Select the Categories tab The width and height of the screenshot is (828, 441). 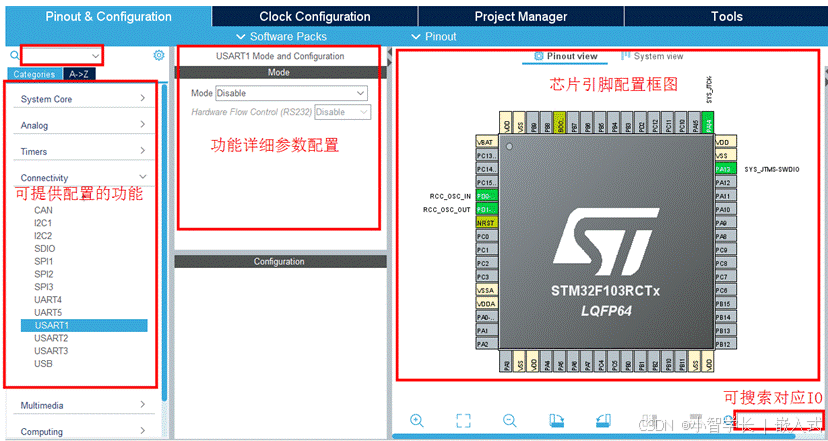click(34, 74)
